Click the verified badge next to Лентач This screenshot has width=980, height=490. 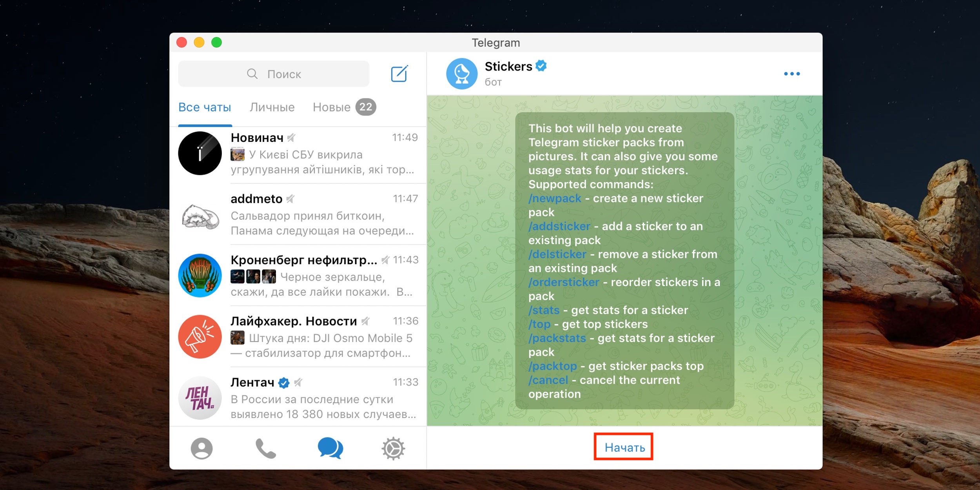tap(283, 383)
